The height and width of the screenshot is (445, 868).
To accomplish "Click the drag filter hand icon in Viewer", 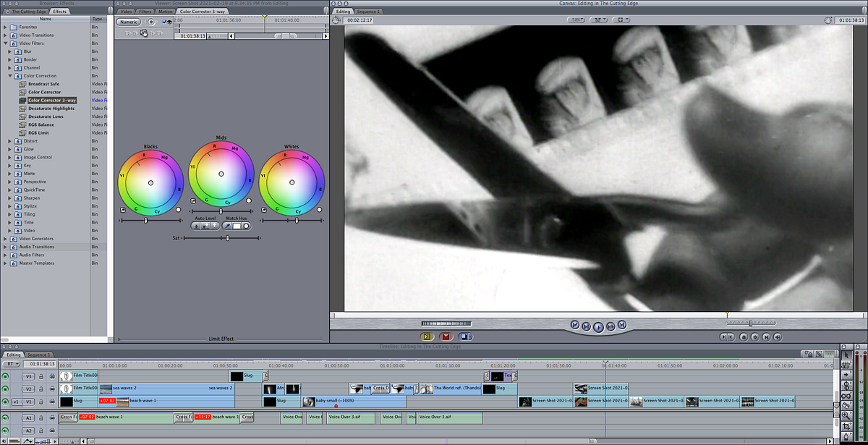I will pos(144,33).
